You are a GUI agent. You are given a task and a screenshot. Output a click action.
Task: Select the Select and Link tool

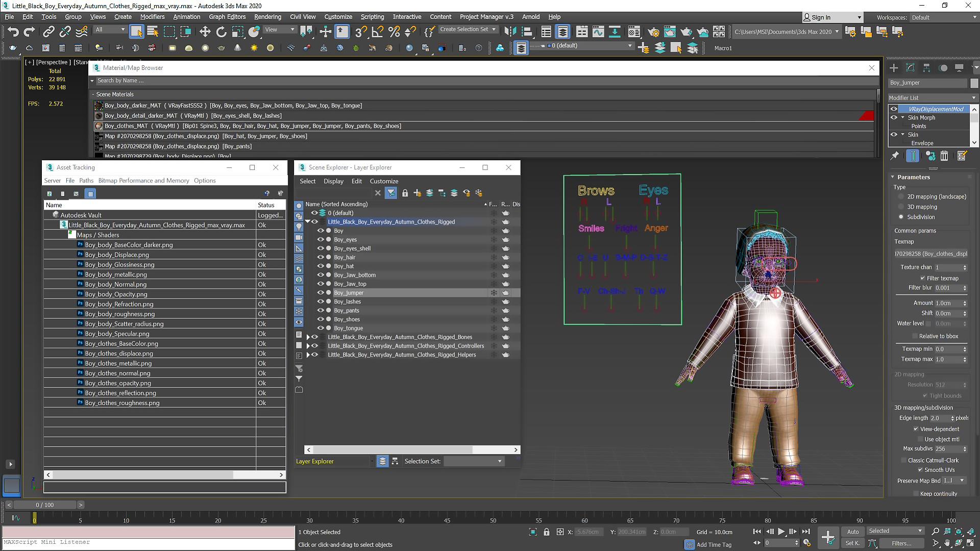coord(48,32)
